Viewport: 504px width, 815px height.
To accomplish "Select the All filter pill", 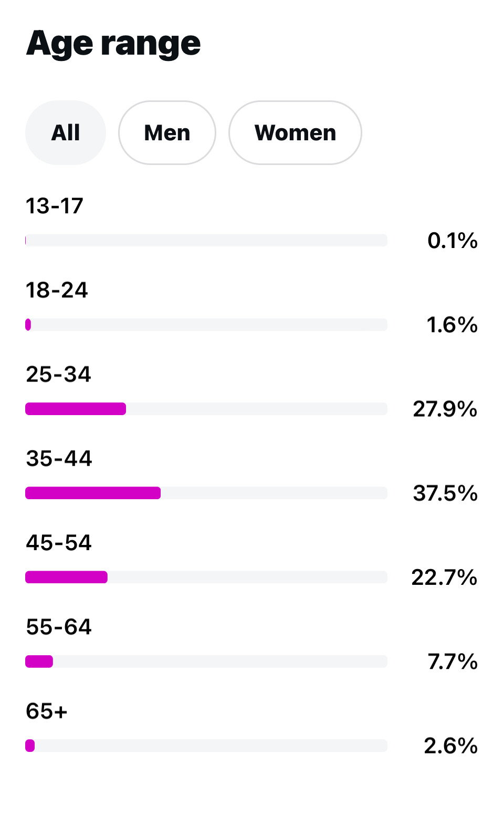I will point(66,132).
